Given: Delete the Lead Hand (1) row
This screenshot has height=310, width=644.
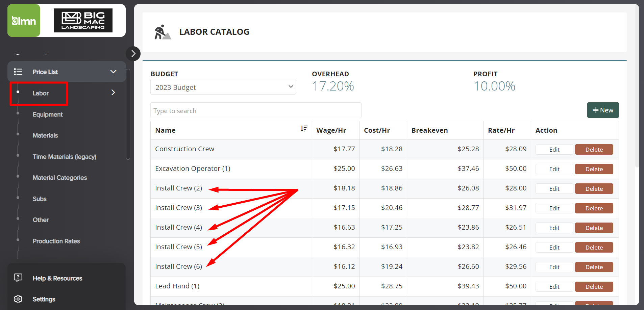Looking at the screenshot, I should 594,287.
